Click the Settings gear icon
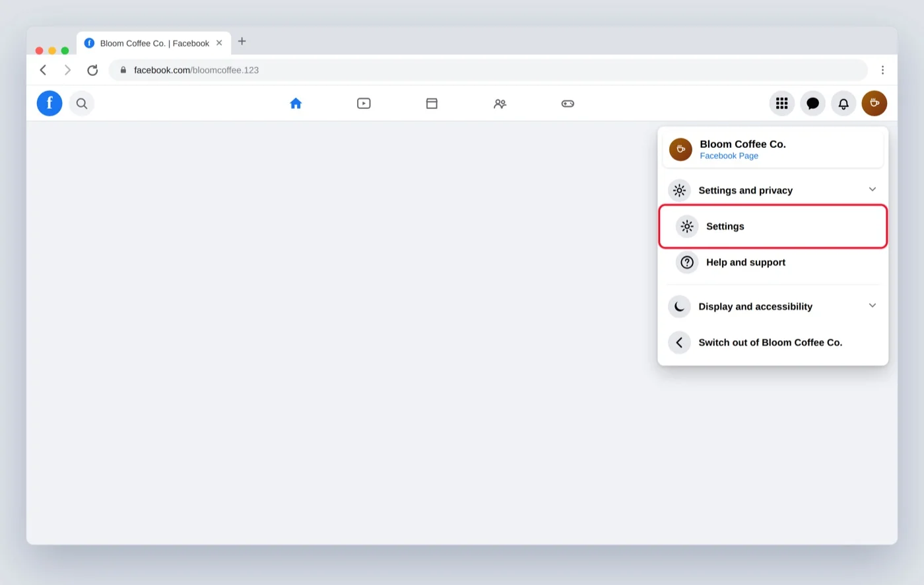This screenshot has height=585, width=924. 687,226
